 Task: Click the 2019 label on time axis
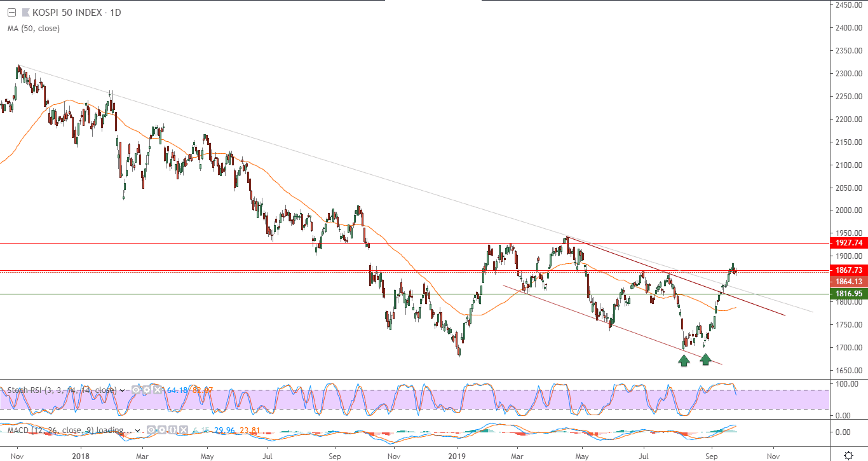coord(457,456)
